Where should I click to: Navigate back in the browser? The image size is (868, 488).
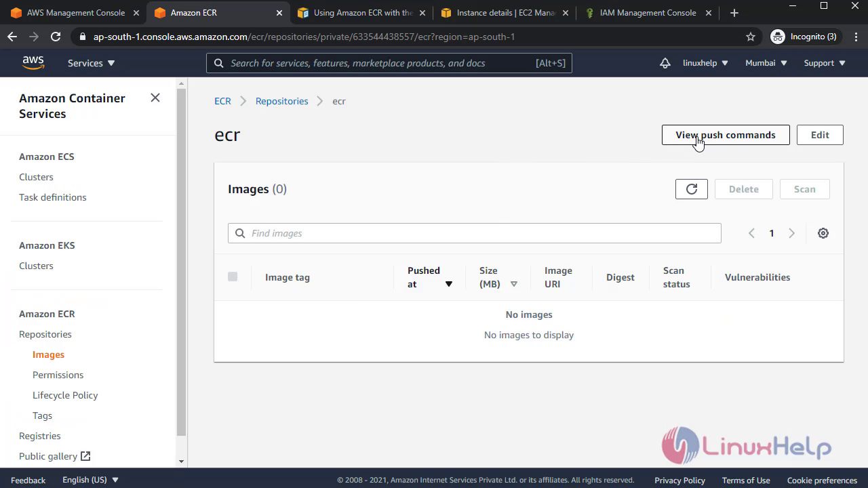[12, 37]
